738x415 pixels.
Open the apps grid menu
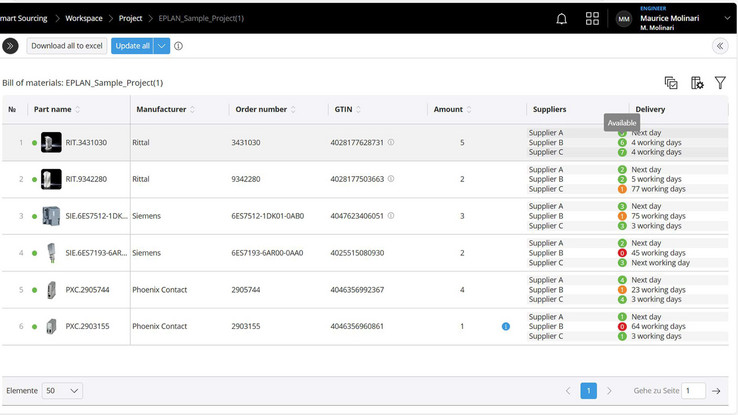pos(592,18)
